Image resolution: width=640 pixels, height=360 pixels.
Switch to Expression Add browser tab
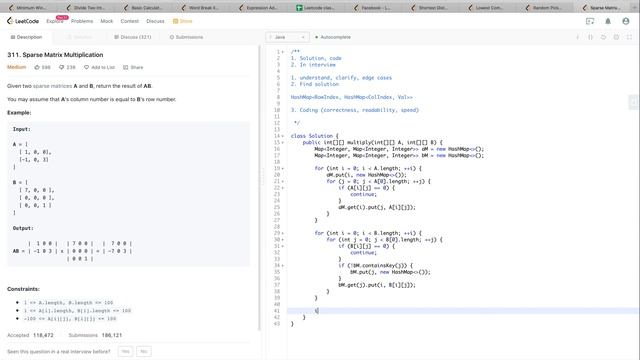pyautogui.click(x=258, y=7)
